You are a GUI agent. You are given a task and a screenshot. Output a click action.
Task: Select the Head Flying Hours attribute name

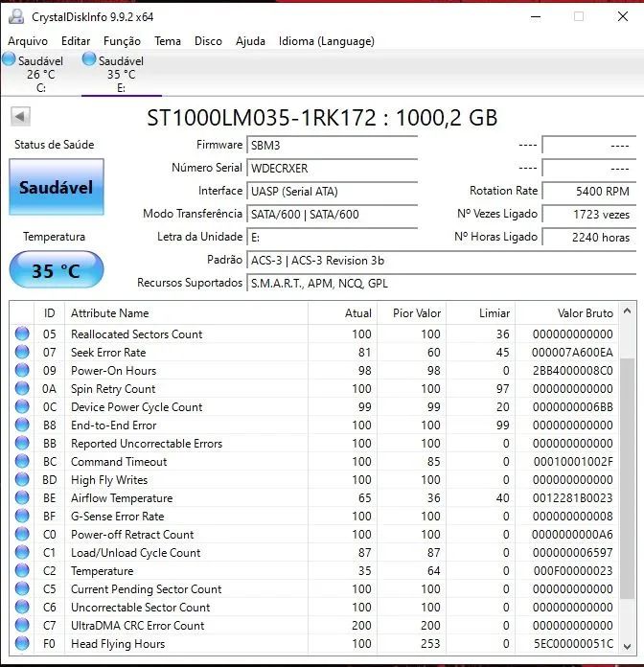click(118, 644)
